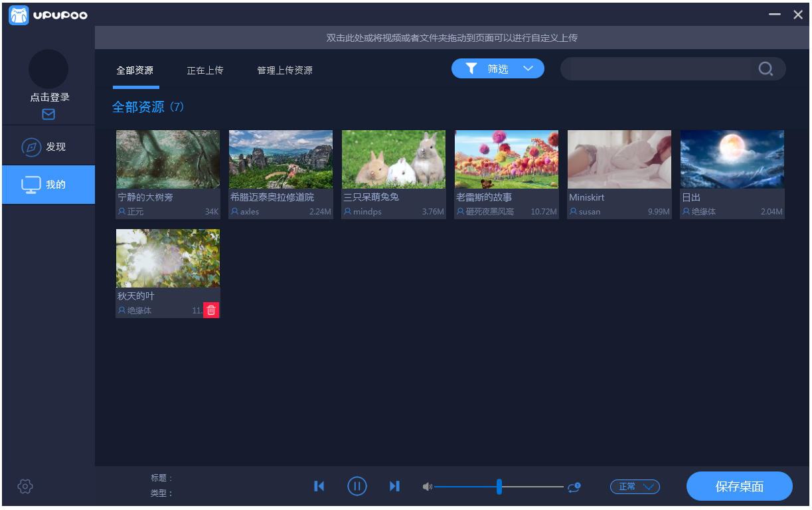Click the UPUPOO logo icon
Screen dimensions: 812x510
point(19,15)
